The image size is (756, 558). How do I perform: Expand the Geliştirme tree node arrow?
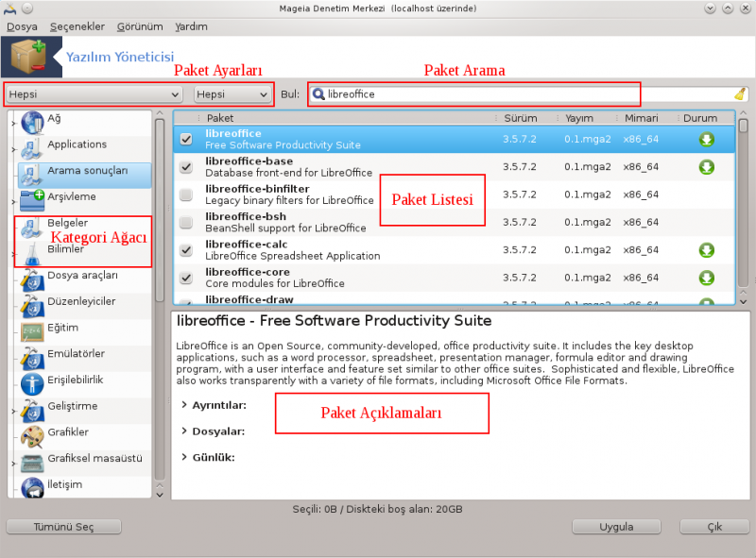(13, 411)
